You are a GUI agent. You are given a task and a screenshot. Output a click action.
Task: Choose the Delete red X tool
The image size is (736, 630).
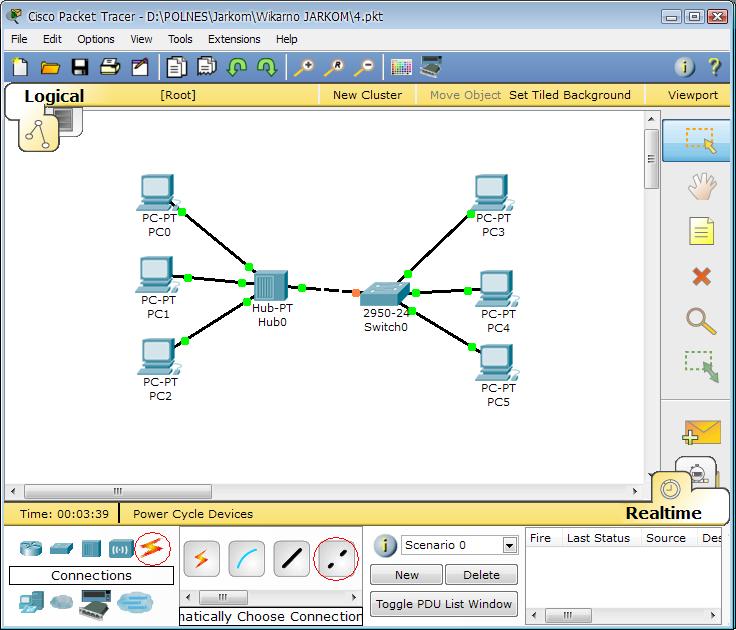701,277
